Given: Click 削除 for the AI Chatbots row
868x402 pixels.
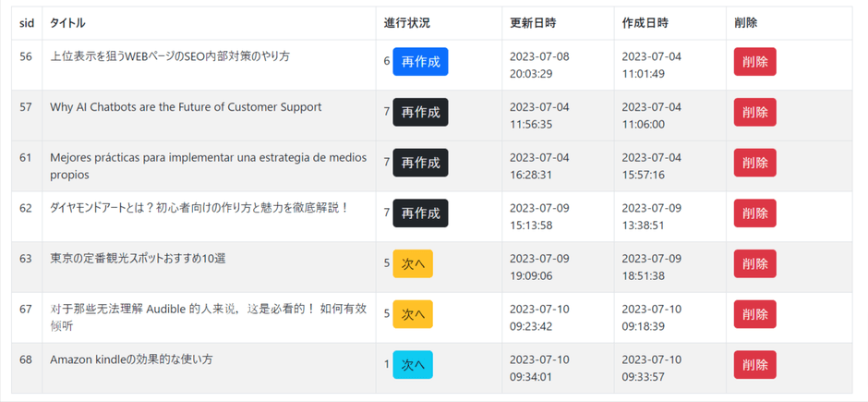Looking at the screenshot, I should click(x=754, y=112).
